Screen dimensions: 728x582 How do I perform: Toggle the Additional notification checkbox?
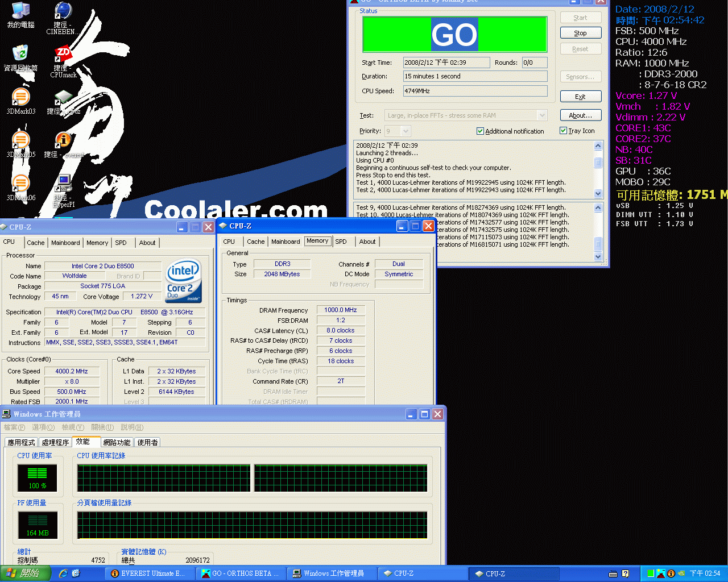(480, 131)
